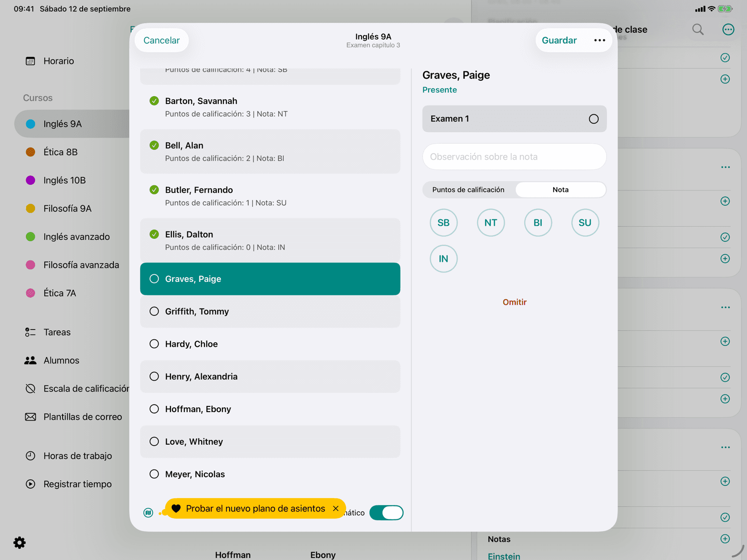
Task: Select student Griffith, Tommy
Action: click(270, 312)
